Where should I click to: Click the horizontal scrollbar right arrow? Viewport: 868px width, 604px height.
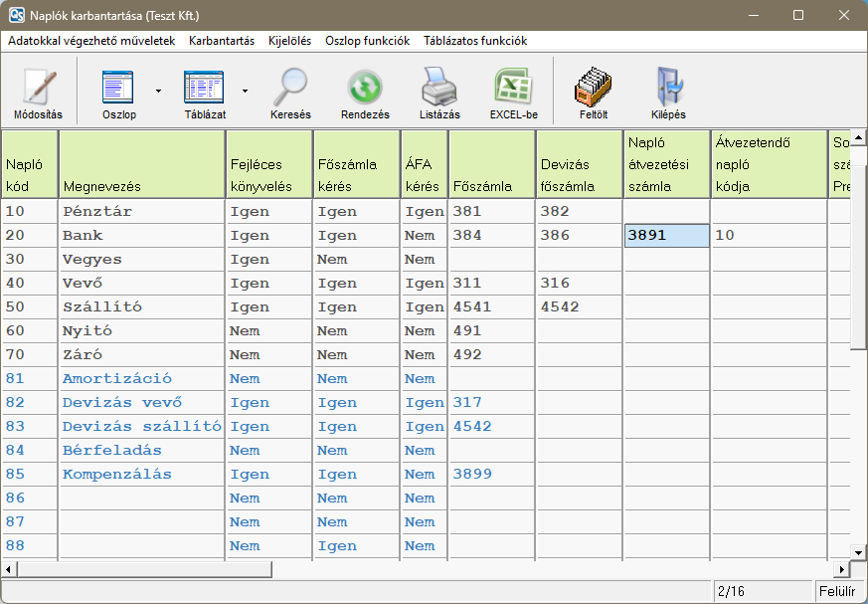point(841,569)
